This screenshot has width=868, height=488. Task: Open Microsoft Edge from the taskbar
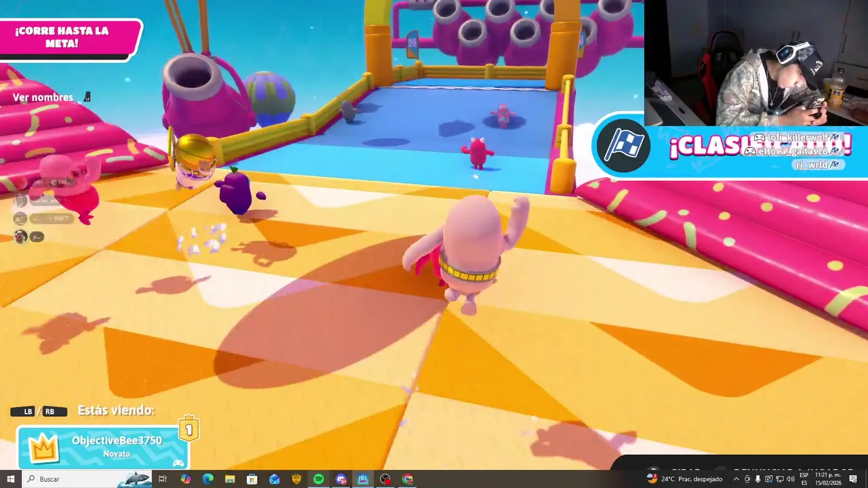[x=208, y=479]
